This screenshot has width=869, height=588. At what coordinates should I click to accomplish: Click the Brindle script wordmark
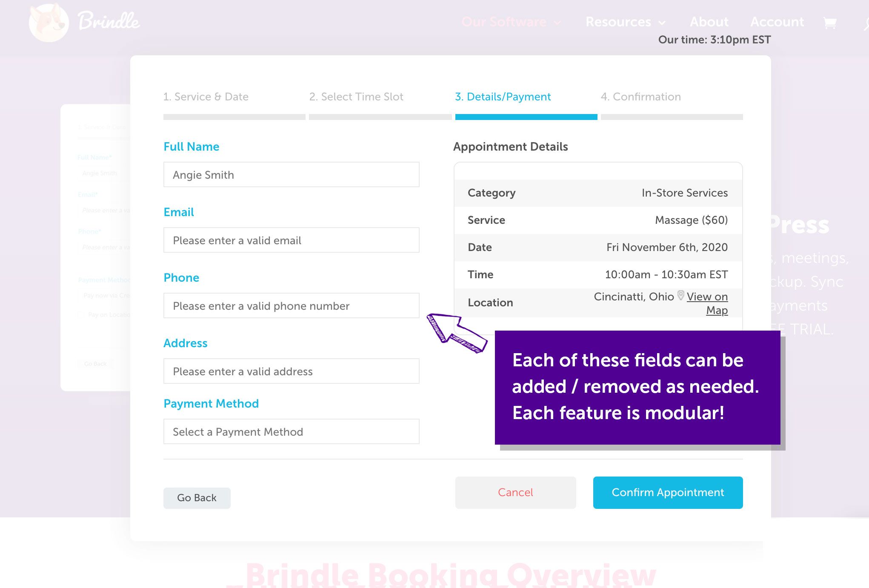point(109,22)
